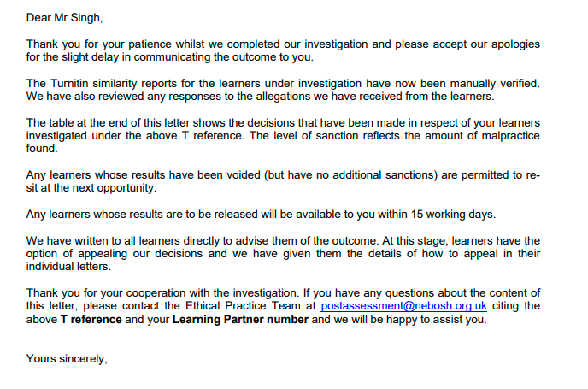
Task: Click the 'Dear Mr Singh,' greeting line
Action: tap(64, 18)
